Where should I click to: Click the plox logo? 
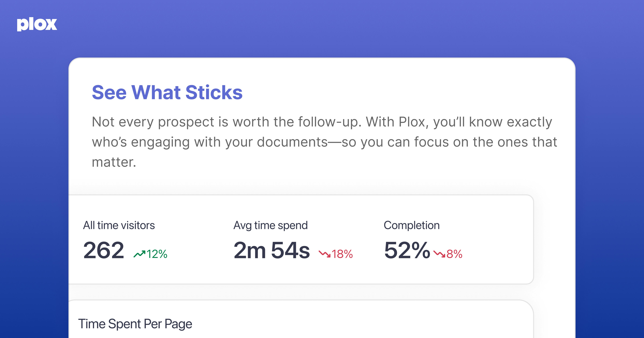(x=37, y=25)
